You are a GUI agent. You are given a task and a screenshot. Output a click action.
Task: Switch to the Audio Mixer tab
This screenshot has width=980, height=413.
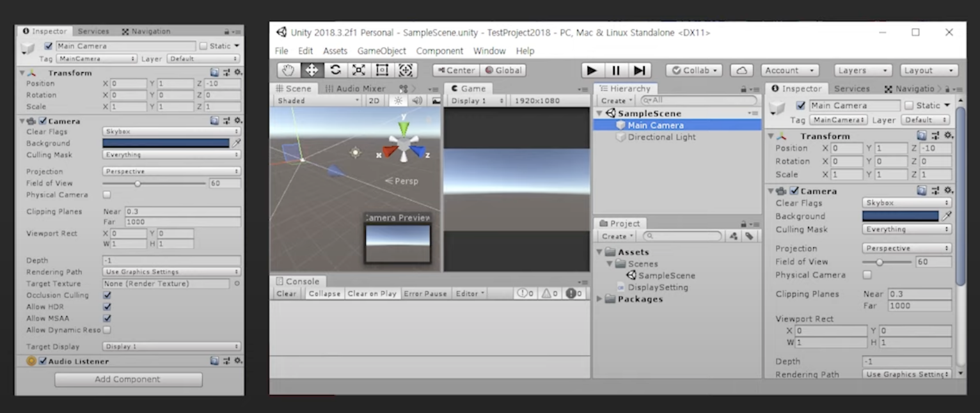355,88
